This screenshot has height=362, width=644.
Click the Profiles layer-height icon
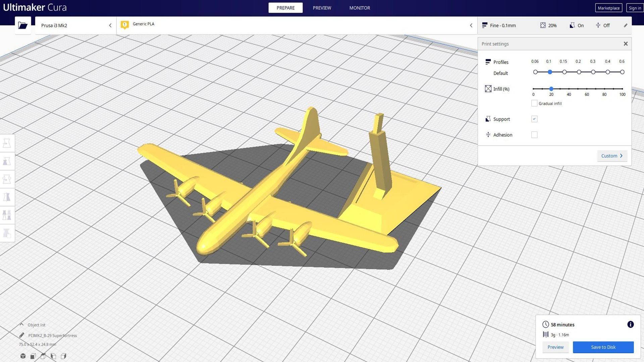[488, 62]
